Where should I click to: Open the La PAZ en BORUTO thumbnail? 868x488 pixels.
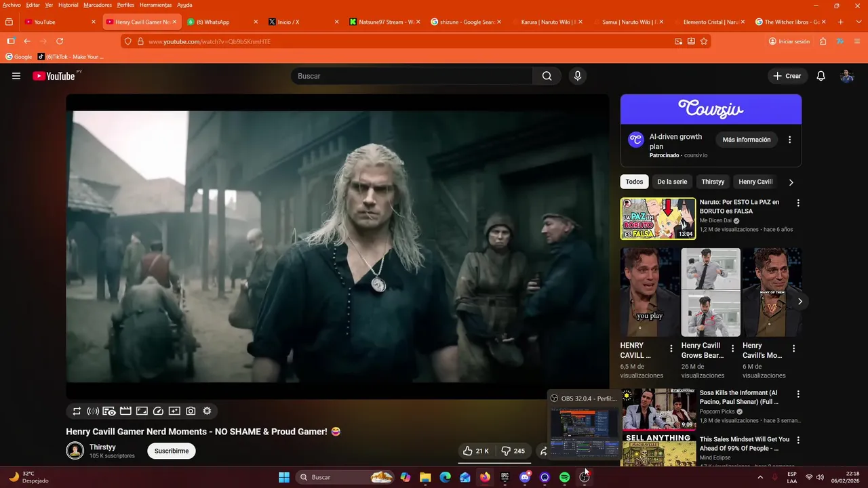pos(658,218)
